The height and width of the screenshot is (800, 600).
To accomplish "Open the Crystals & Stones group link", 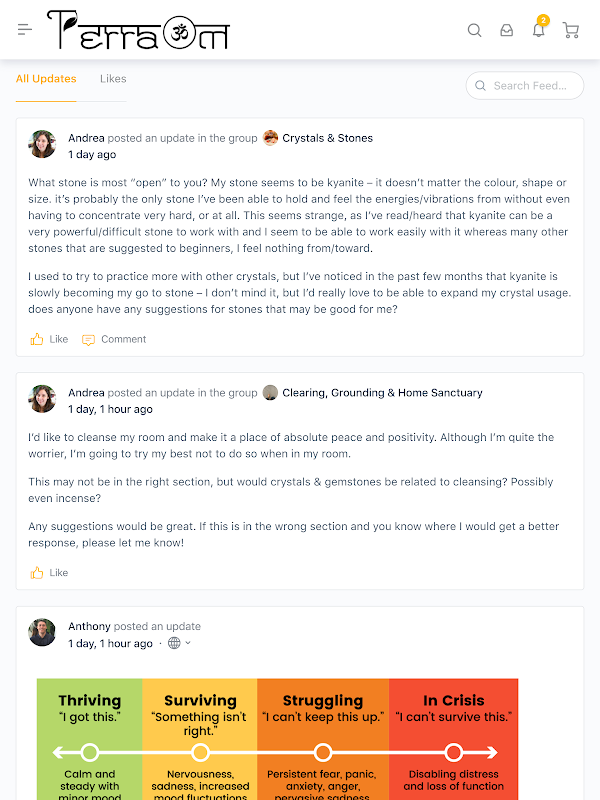I will pyautogui.click(x=328, y=138).
